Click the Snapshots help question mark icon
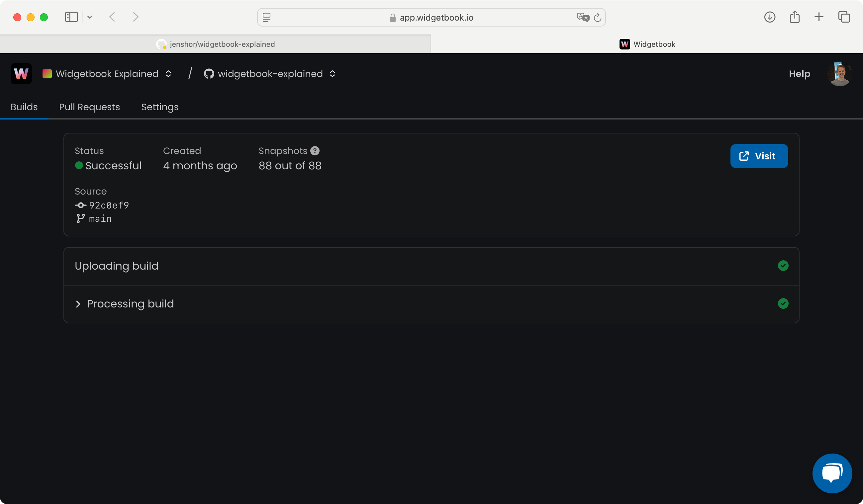The height and width of the screenshot is (504, 863). (x=315, y=151)
